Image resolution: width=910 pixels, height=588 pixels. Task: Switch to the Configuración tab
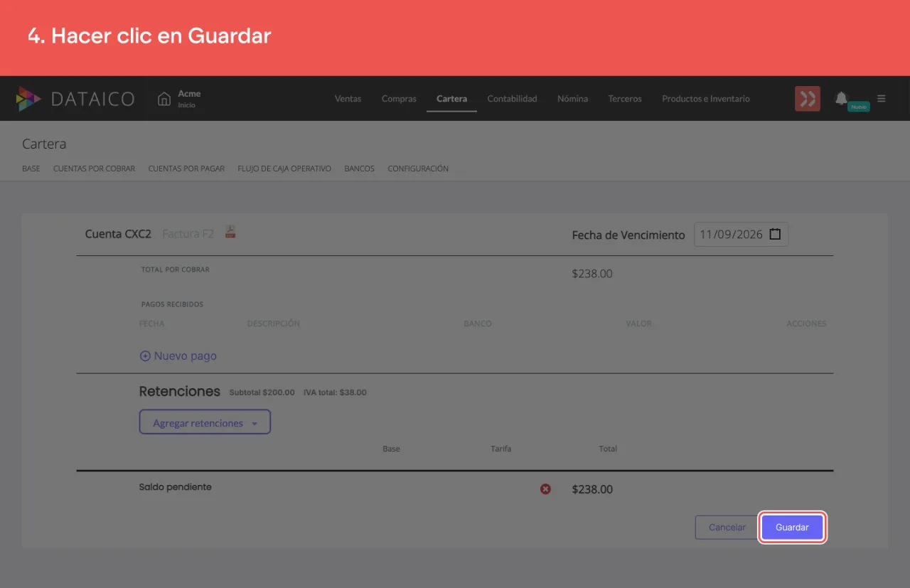[x=418, y=169]
